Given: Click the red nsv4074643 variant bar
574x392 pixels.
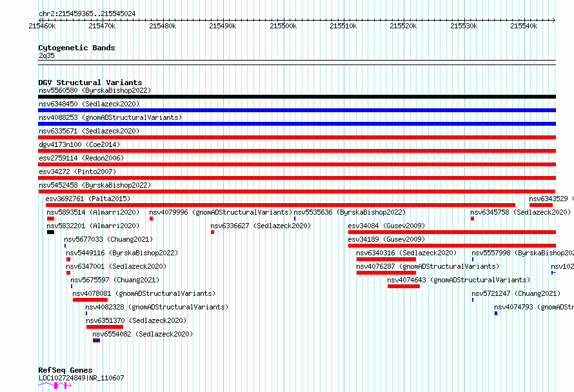Looking at the screenshot, I should (404, 286).
